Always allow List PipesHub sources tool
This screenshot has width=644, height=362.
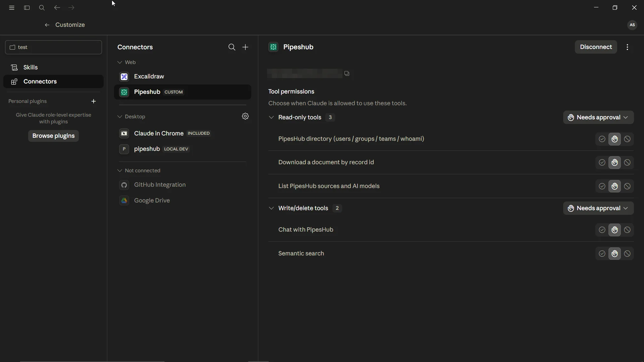[602, 186]
